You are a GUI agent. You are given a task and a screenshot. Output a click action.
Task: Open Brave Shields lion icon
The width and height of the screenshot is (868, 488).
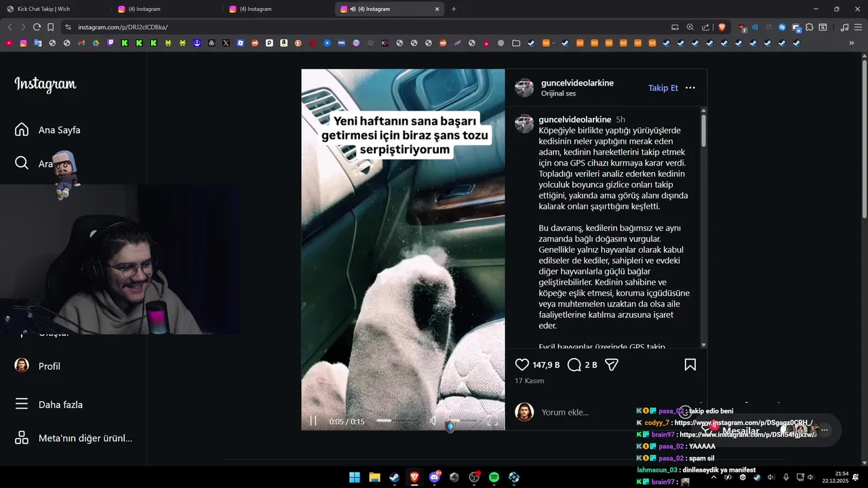722,27
